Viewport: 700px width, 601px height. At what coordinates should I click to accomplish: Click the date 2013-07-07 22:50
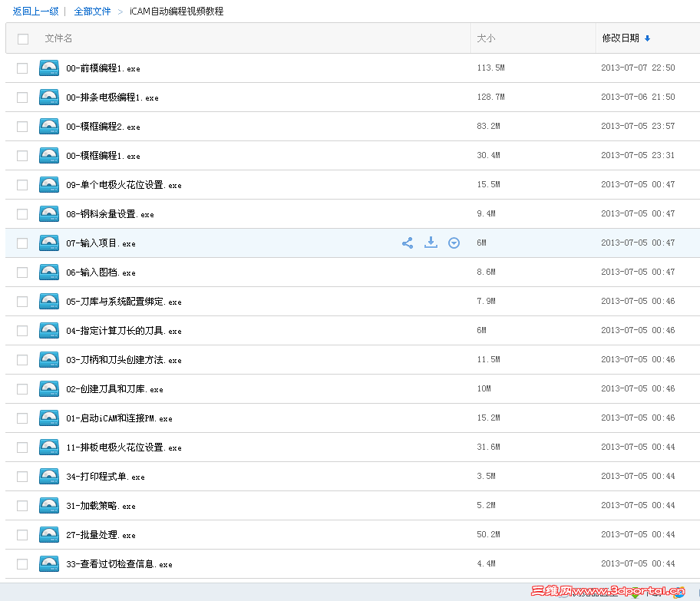click(x=638, y=68)
